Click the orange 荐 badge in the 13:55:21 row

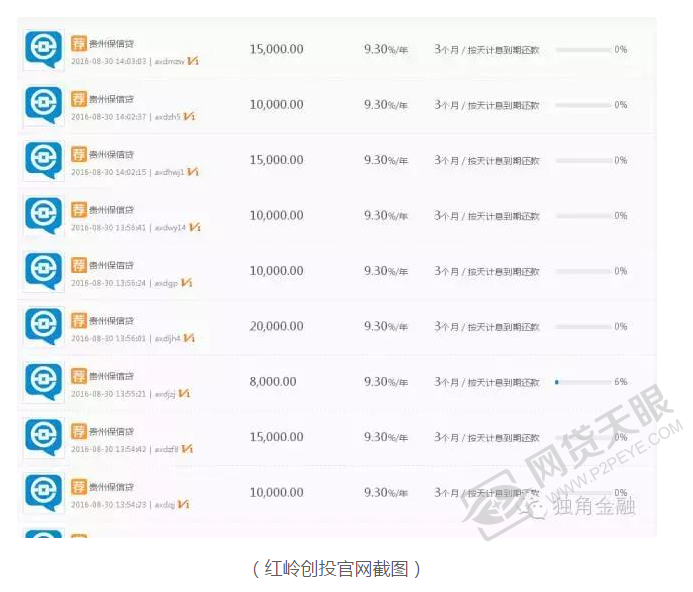click(x=79, y=376)
